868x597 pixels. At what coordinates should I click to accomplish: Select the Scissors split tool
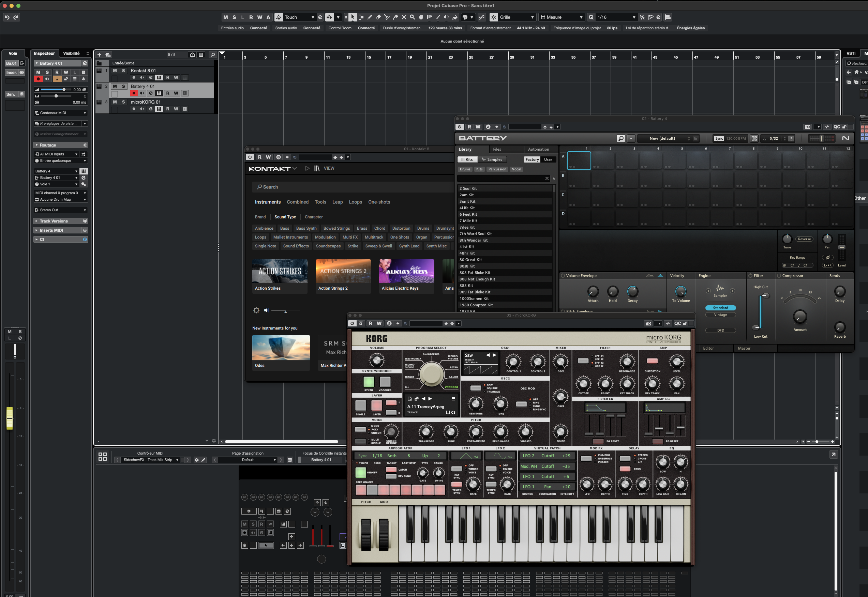387,17
